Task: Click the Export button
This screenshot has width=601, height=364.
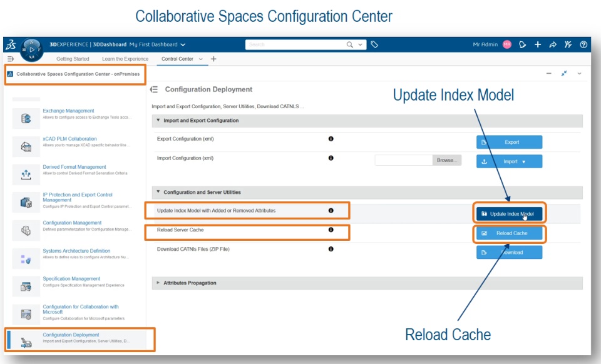Action: [x=509, y=142]
